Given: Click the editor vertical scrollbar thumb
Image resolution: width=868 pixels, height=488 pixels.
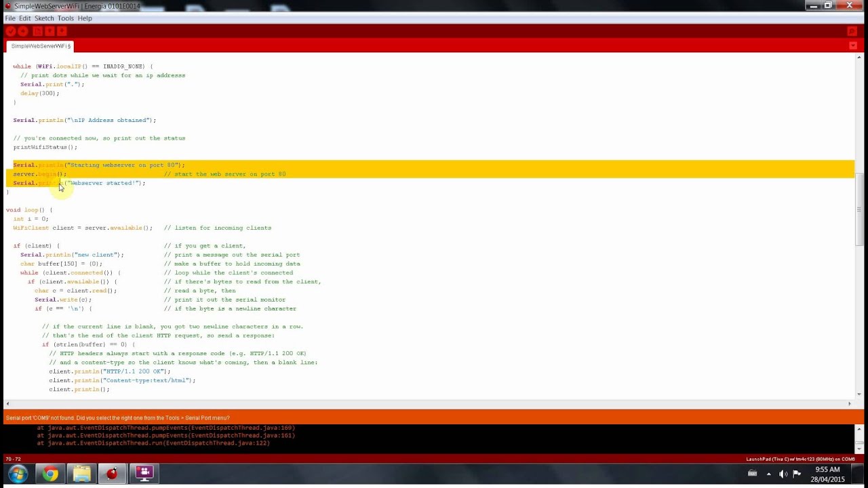Looking at the screenshot, I should 859,209.
